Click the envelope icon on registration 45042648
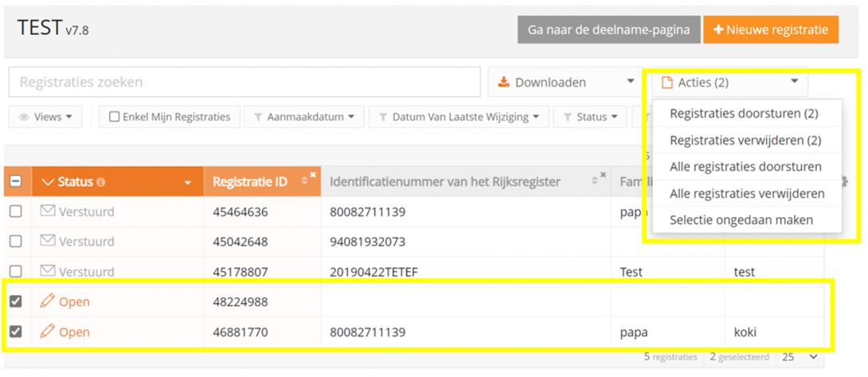Viewport: 868px width, 377px height. pyautogui.click(x=48, y=241)
